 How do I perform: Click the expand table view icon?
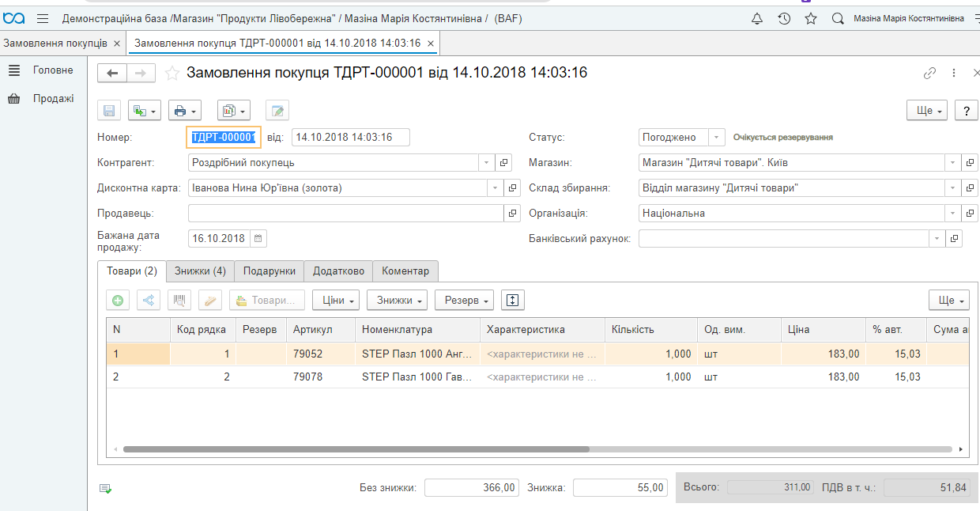(513, 301)
